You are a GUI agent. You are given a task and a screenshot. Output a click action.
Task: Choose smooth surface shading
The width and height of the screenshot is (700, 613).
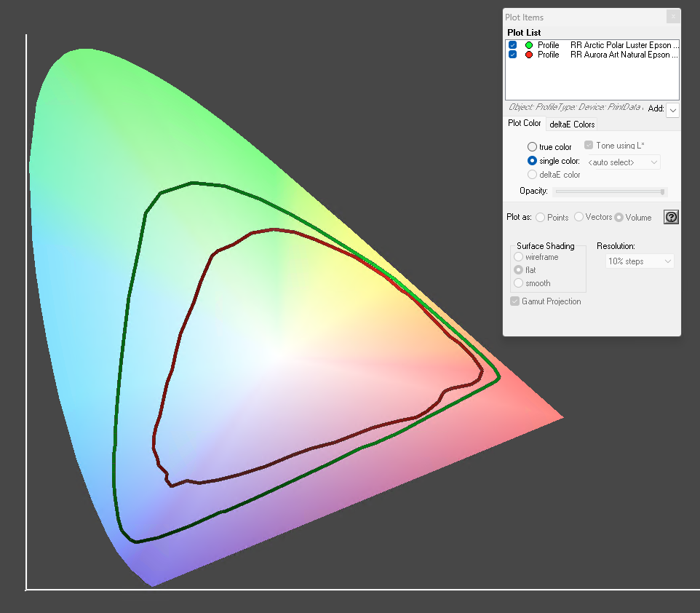pyautogui.click(x=518, y=283)
